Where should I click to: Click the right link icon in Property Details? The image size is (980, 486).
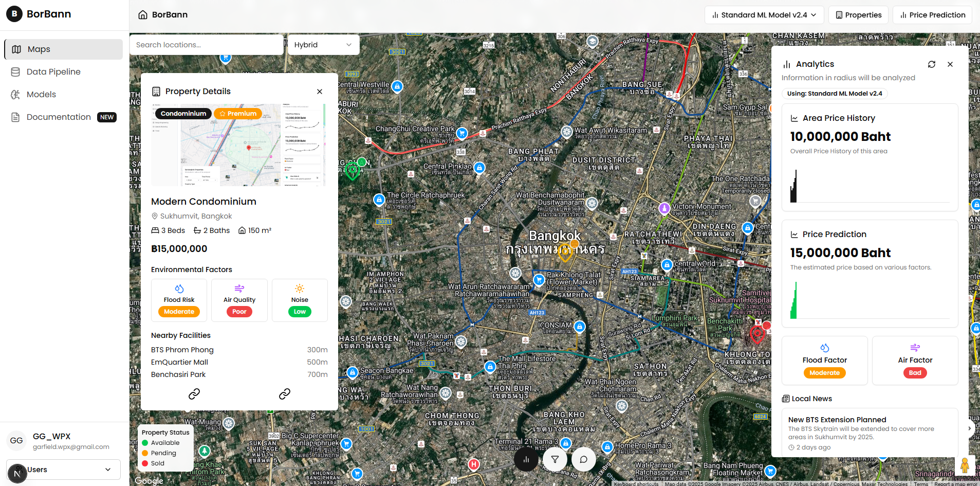(285, 394)
